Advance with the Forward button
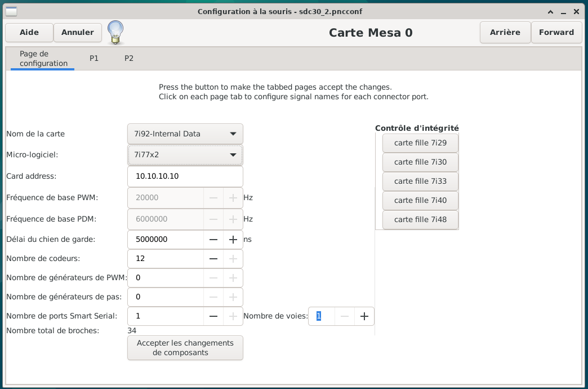Screen dimensions: 588x389 coord(556,33)
